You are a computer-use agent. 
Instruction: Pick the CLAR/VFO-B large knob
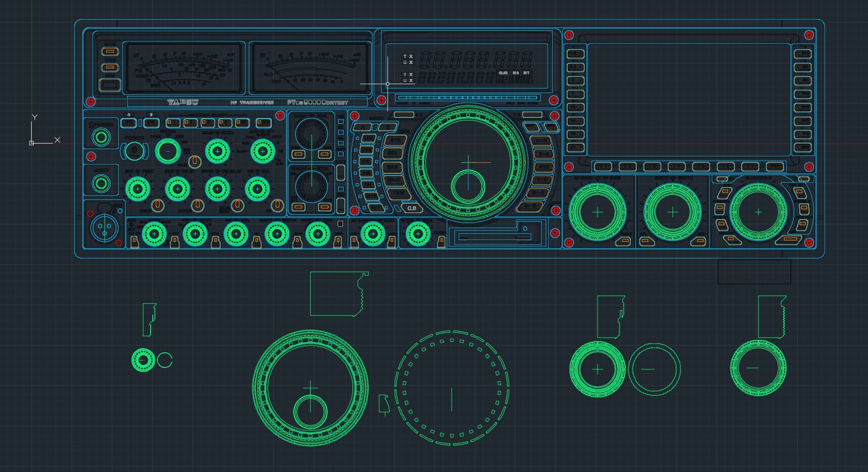click(758, 212)
